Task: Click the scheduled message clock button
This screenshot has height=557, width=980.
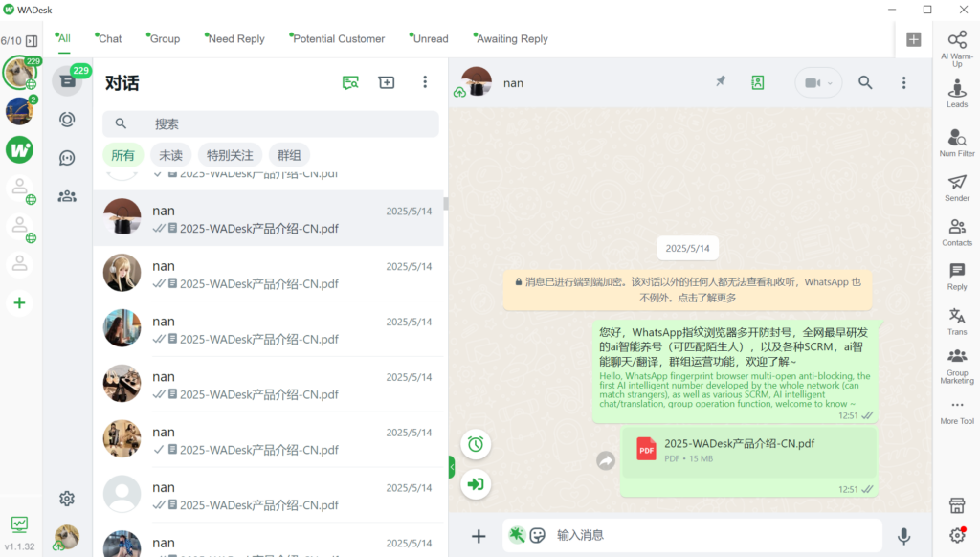Action: 476,444
